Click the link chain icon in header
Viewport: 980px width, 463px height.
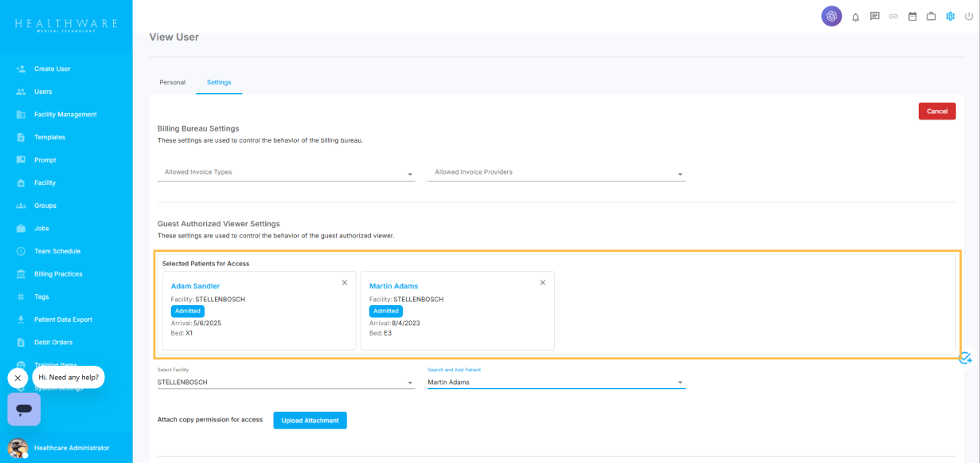point(893,16)
